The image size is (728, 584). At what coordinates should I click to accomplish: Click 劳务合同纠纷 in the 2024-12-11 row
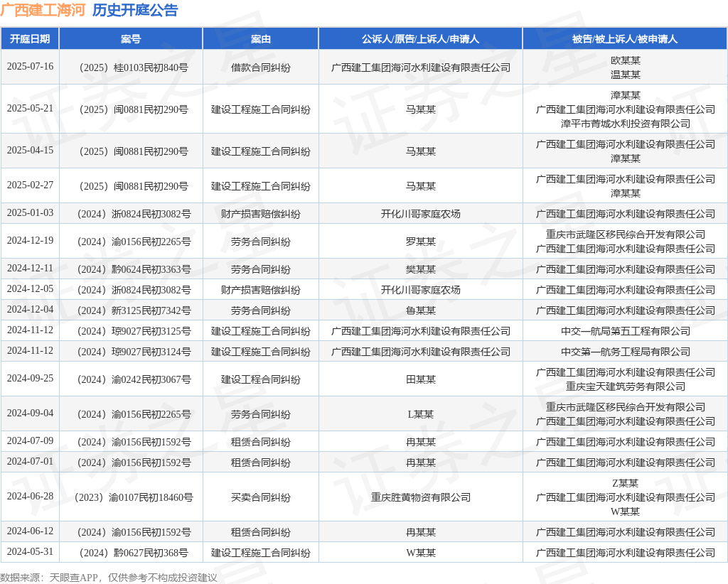coord(260,269)
